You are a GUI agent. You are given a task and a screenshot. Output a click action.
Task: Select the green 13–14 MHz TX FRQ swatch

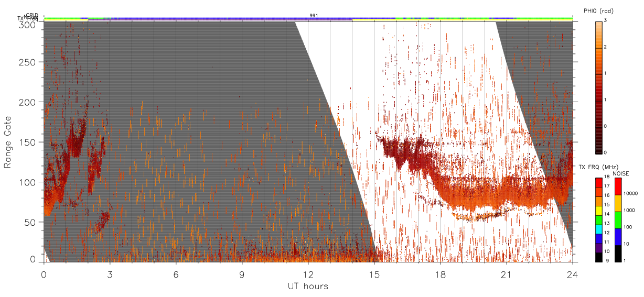(x=598, y=220)
